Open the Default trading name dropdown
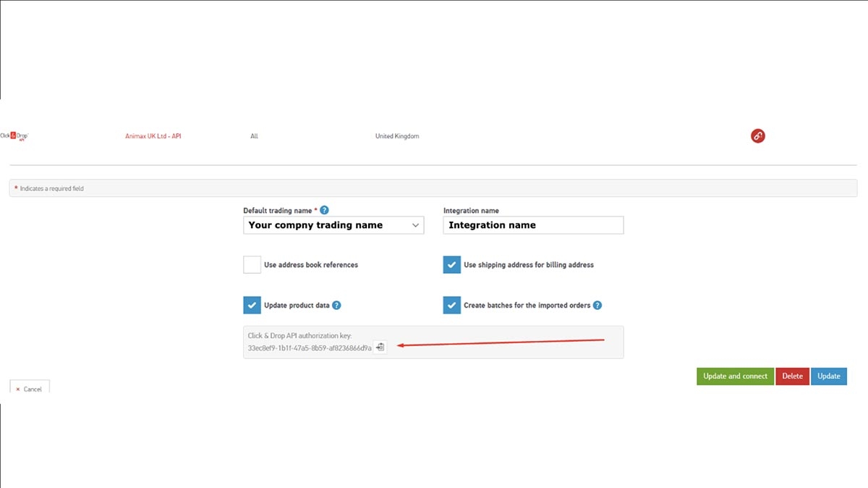868x488 pixels. tap(414, 225)
